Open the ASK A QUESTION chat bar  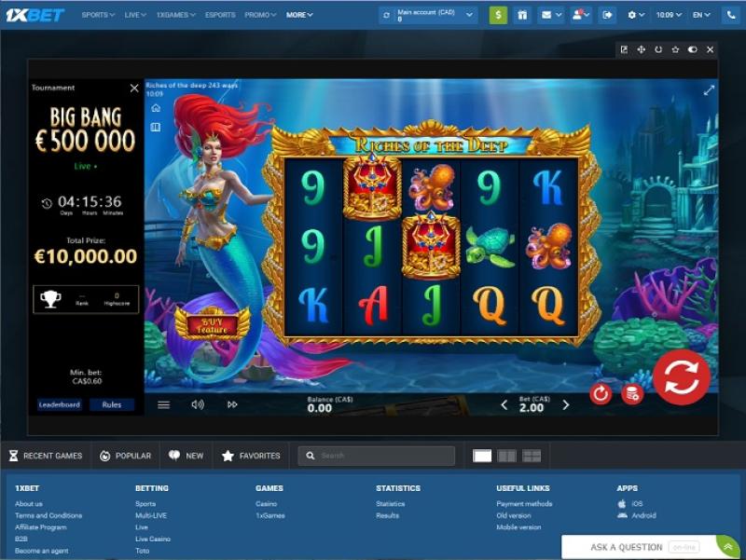(640, 547)
